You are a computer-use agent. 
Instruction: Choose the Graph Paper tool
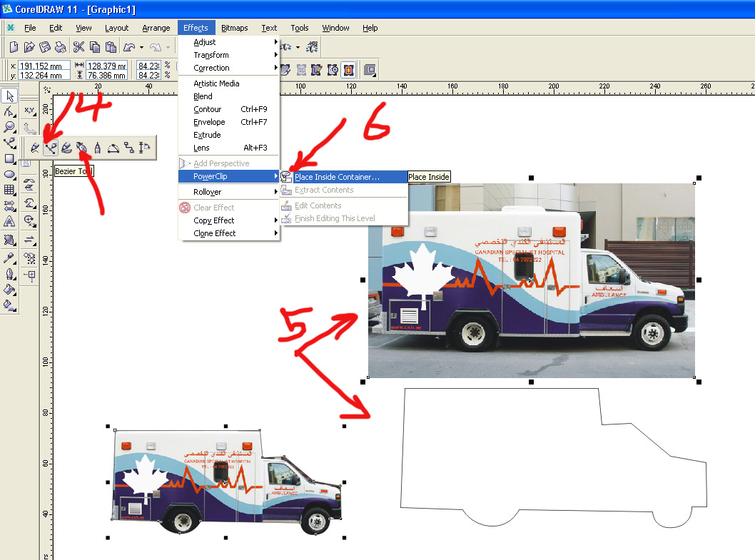coord(9,190)
